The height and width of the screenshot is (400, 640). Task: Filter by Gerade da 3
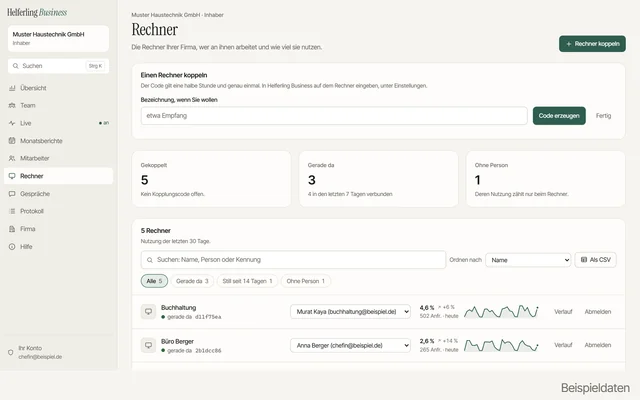(192, 281)
